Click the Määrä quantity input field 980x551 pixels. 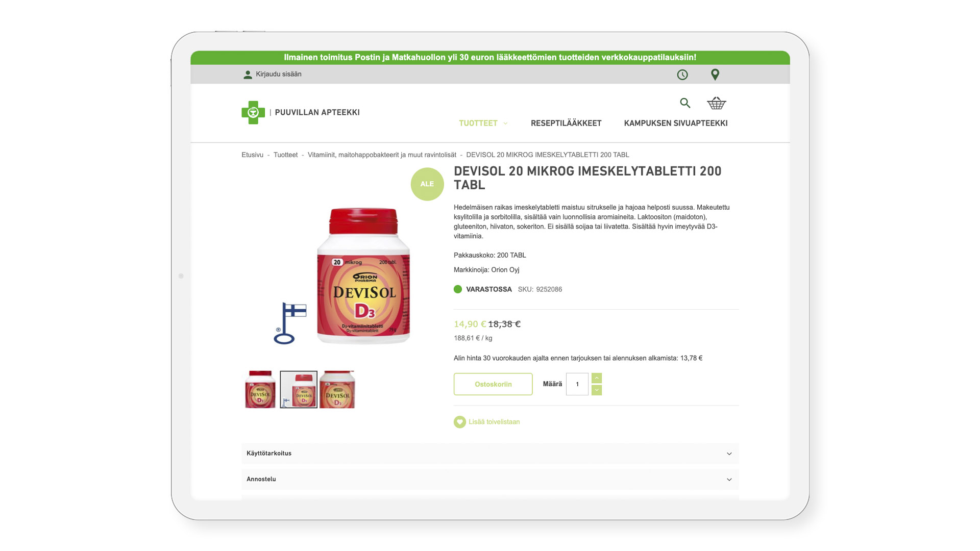coord(577,384)
